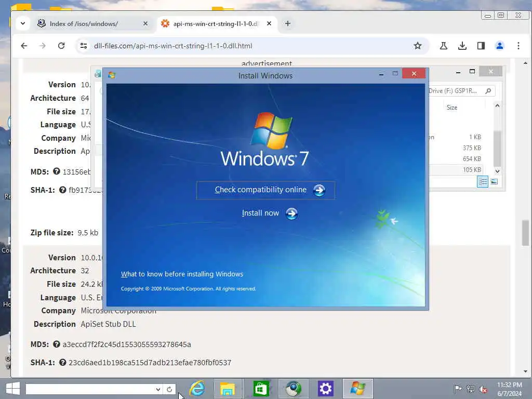Click Action Center flag in system tray
Image resolution: width=532 pixels, height=399 pixels.
(458, 389)
